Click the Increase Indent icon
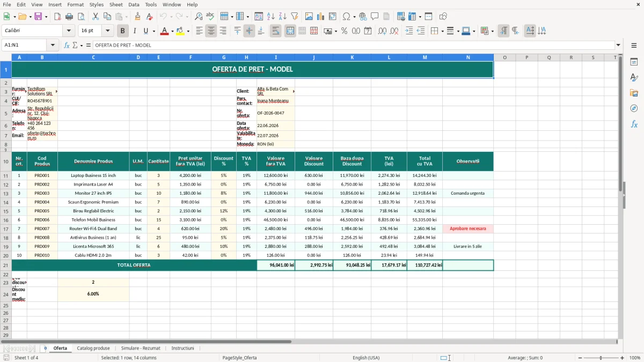The image size is (644, 362). [409, 31]
